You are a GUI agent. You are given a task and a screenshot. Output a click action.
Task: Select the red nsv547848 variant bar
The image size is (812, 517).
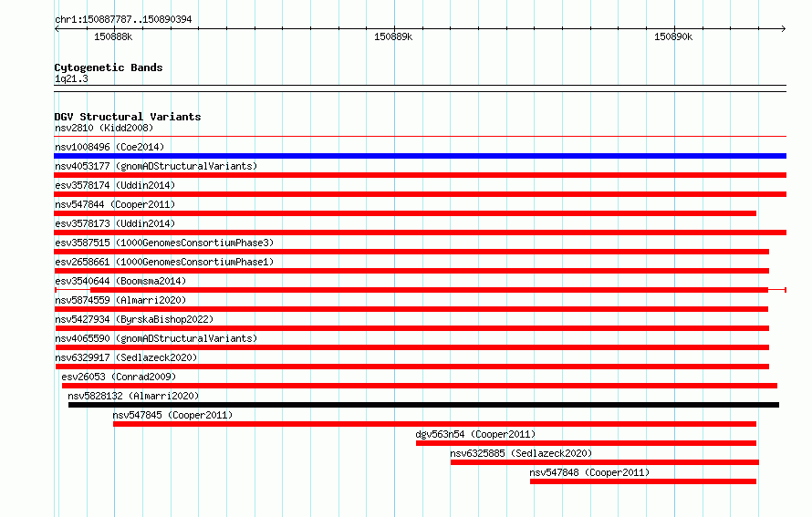(643, 481)
